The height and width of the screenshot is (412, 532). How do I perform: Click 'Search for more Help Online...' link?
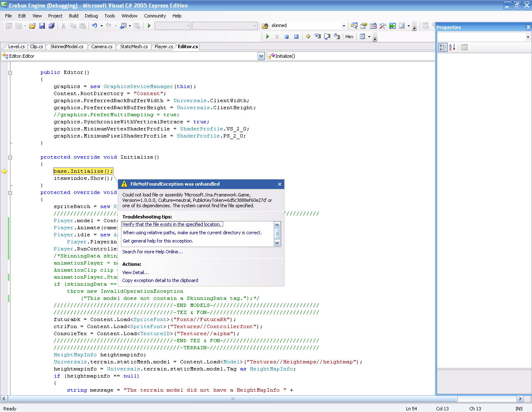click(153, 252)
